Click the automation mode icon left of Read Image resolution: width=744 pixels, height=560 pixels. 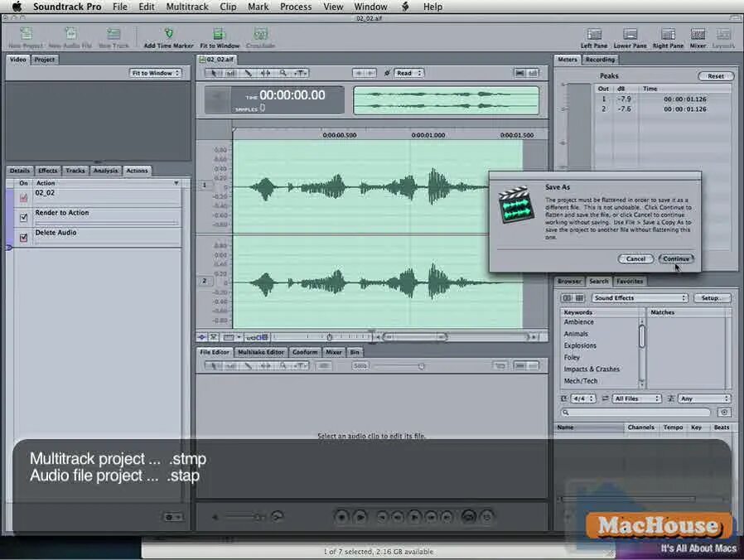tap(387, 73)
